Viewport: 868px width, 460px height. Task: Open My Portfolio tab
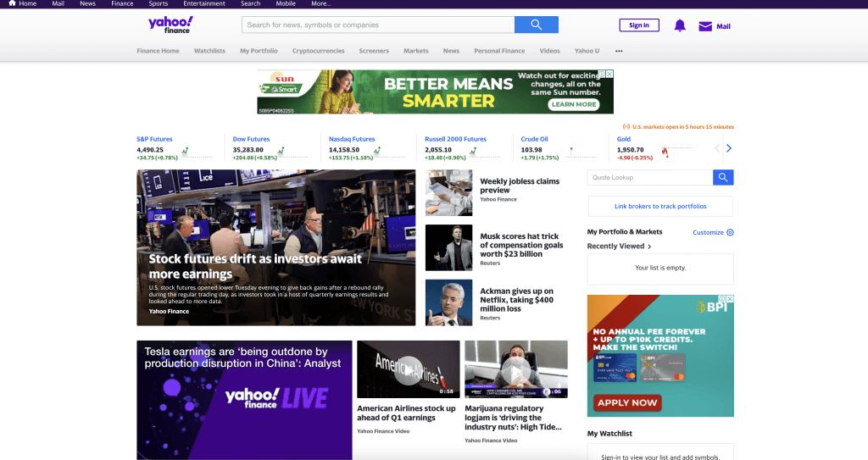point(259,51)
